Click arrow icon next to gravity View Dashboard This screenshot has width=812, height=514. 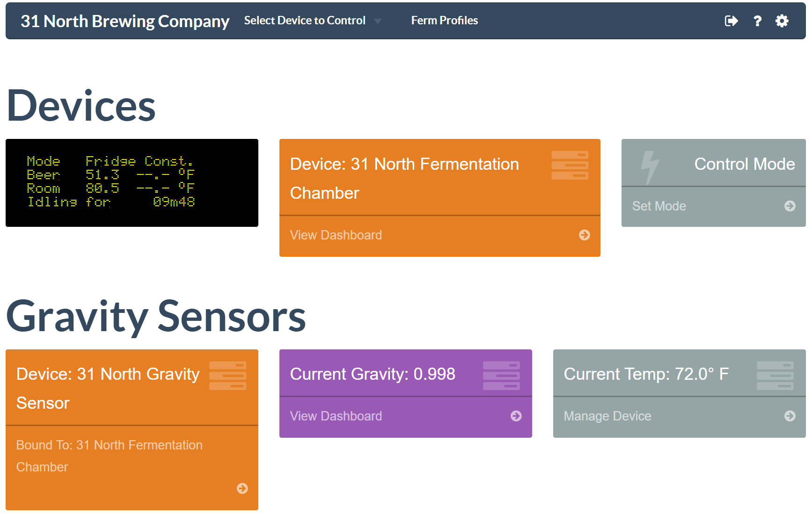pos(516,416)
